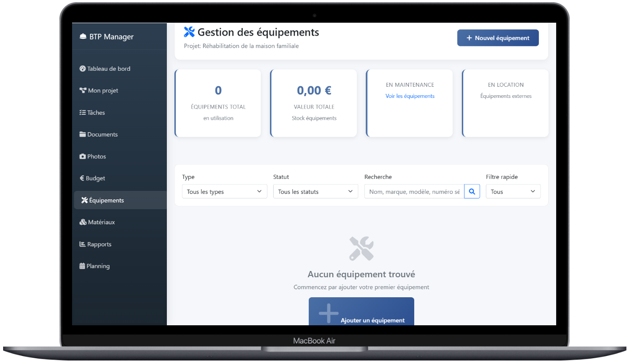This screenshot has width=630, height=364.
Task: Click the tools icon beside Gestion des équipements
Action: pyautogui.click(x=189, y=32)
